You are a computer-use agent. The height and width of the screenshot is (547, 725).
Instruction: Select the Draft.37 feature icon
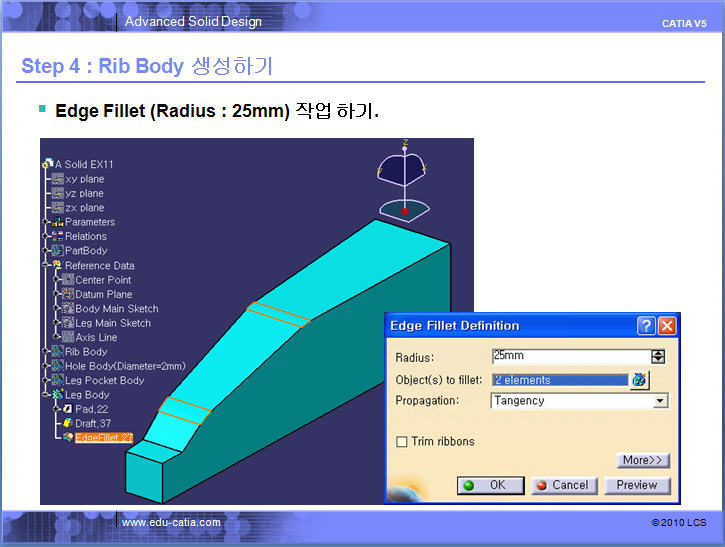tap(67, 424)
